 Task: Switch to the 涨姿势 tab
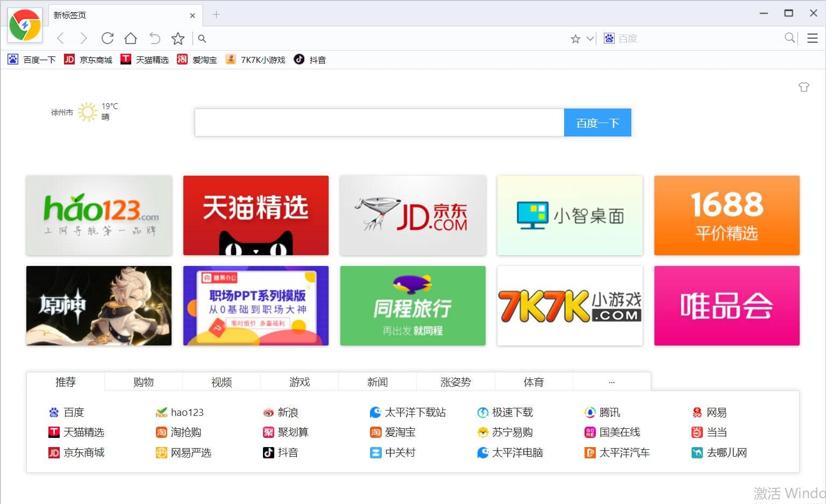[x=455, y=381]
